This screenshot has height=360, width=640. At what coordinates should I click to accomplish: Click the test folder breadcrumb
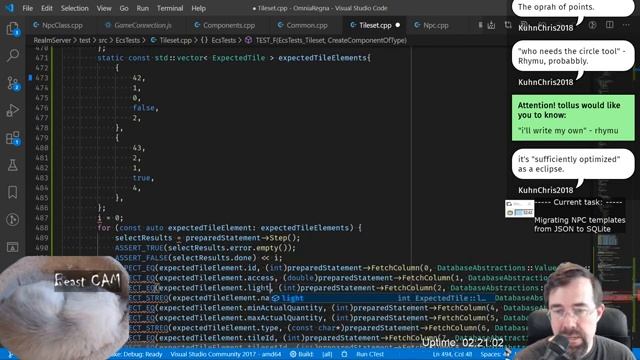pyautogui.click(x=84, y=40)
